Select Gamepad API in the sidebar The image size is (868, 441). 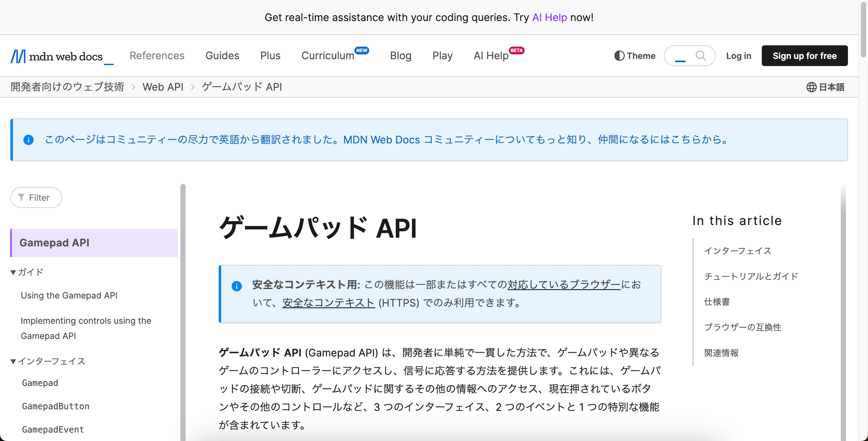[94, 243]
